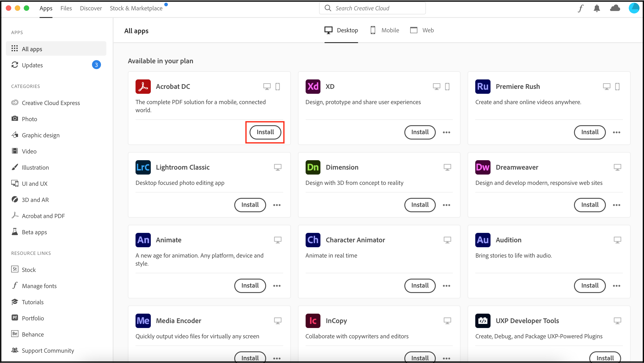The height and width of the screenshot is (363, 644).
Task: Open Updates section in sidebar
Action: (32, 65)
